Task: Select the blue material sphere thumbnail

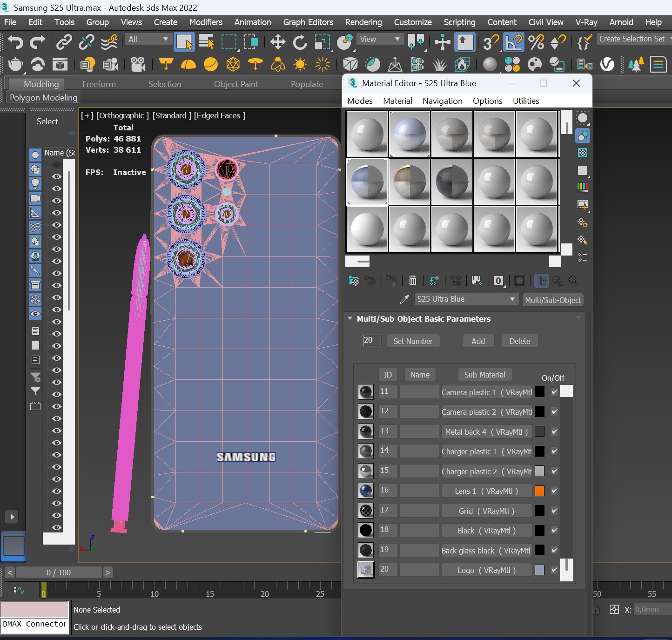Action: (x=409, y=134)
